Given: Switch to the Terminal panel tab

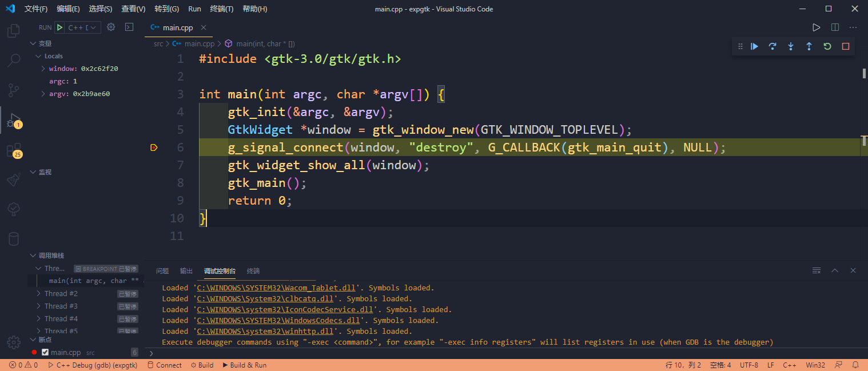Looking at the screenshot, I should [x=253, y=270].
